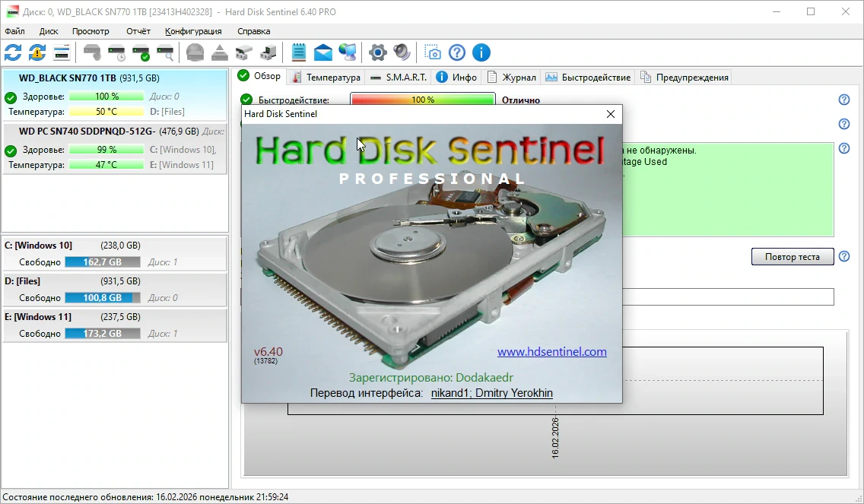Image resolution: width=864 pixels, height=504 pixels.
Task: Select the E: [Windows 11] partition
Action: [115, 325]
